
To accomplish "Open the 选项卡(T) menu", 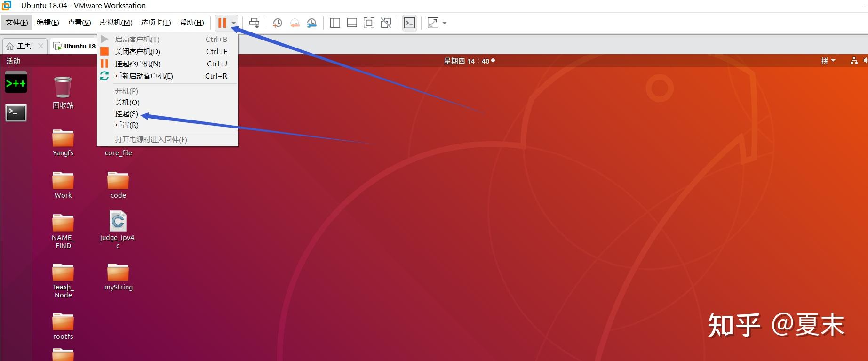I will pos(156,23).
